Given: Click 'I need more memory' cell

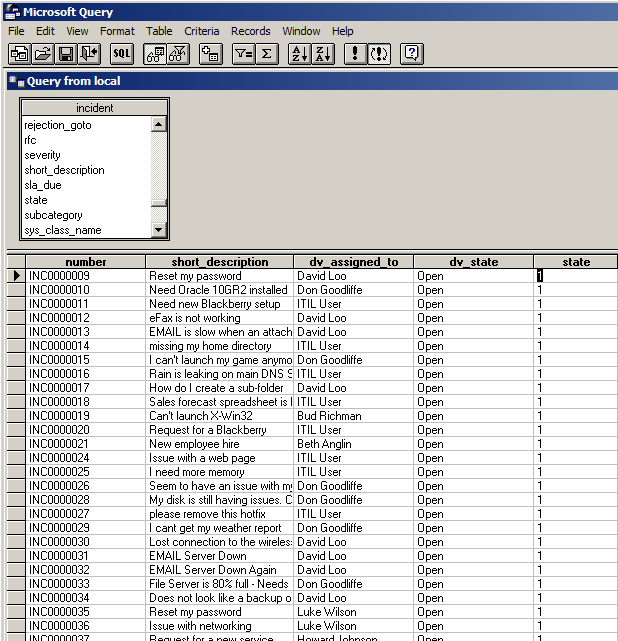Looking at the screenshot, I should (219, 472).
